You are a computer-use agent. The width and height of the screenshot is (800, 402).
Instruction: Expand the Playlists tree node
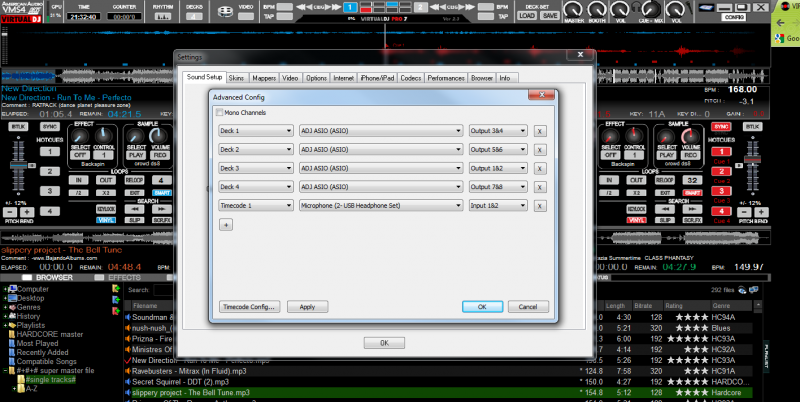pyautogui.click(x=6, y=325)
